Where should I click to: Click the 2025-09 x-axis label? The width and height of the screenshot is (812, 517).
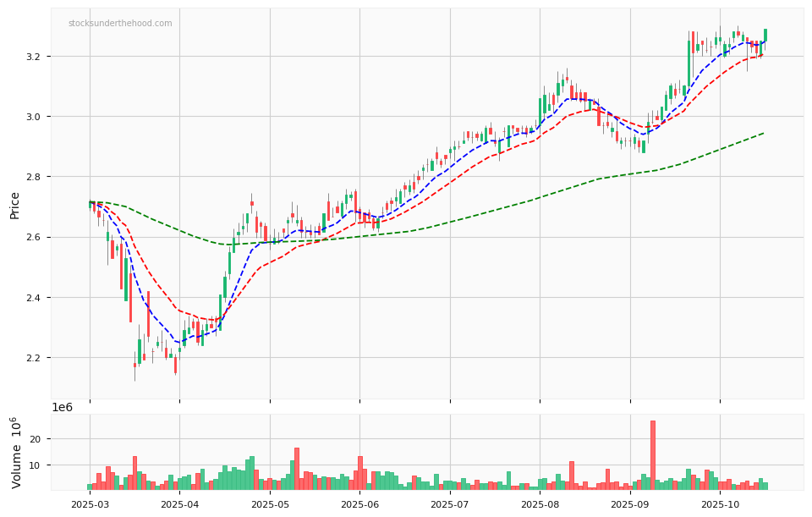(630, 504)
